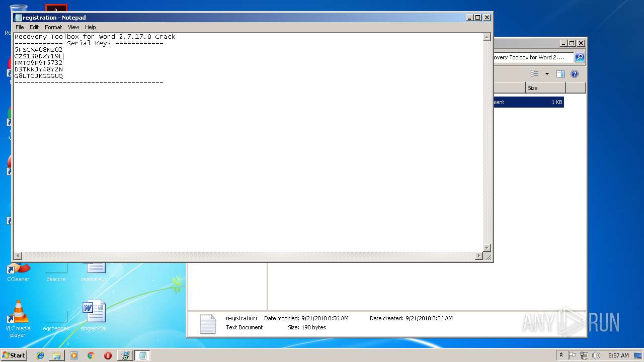
Task: Switch to Notepad taskbar button
Action: click(x=142, y=355)
